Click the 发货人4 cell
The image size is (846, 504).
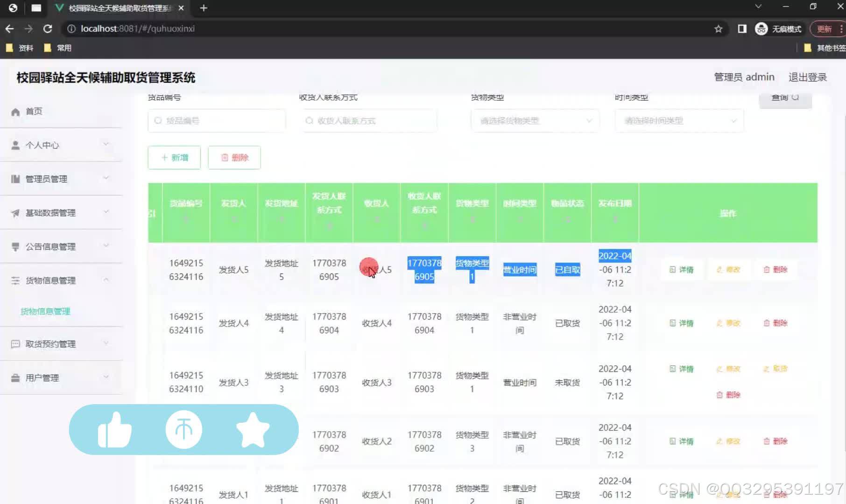[x=233, y=323]
